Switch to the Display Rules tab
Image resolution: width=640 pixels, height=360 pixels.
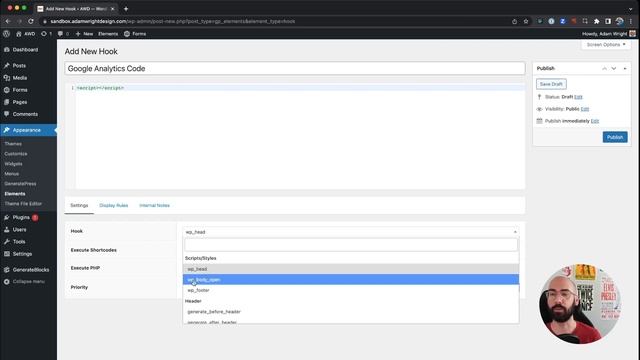pos(113,205)
